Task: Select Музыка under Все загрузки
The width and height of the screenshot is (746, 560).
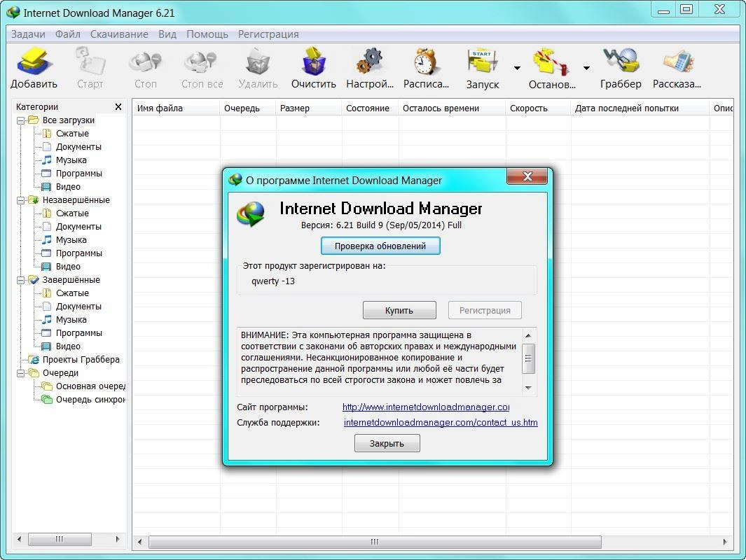Action: click(71, 160)
